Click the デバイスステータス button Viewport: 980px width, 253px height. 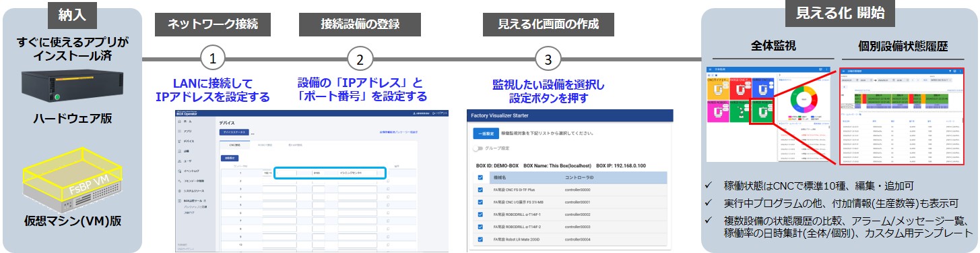(x=234, y=132)
